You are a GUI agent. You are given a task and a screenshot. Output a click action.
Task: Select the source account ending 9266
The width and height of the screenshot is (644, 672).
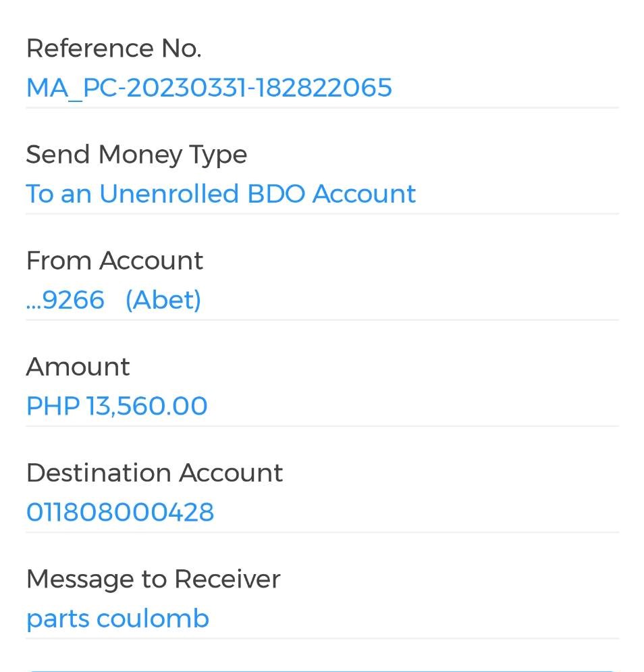(x=65, y=300)
